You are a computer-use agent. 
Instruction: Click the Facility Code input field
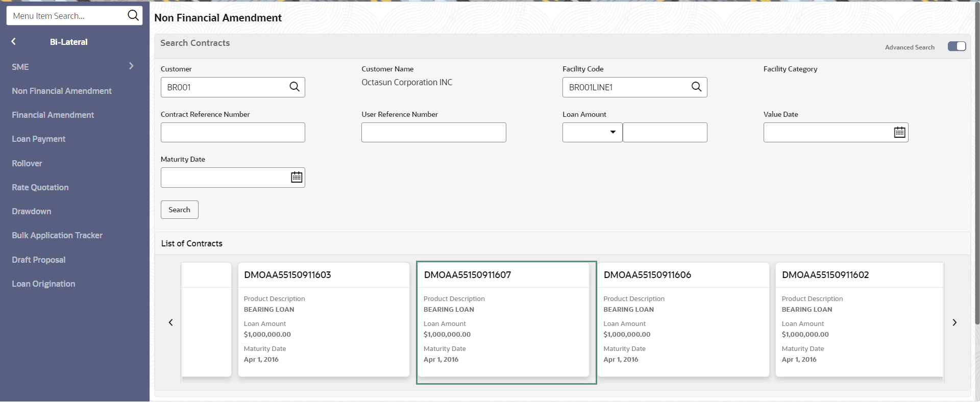(x=634, y=87)
